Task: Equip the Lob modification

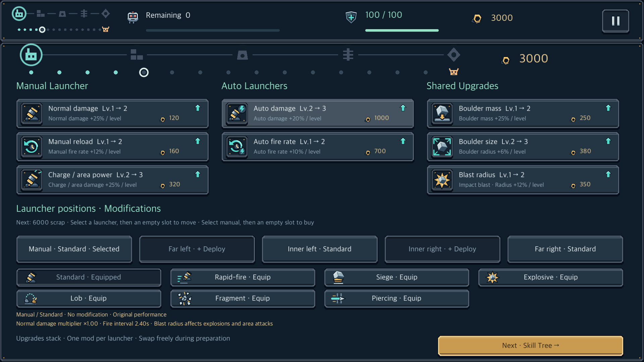Action: coord(89,298)
